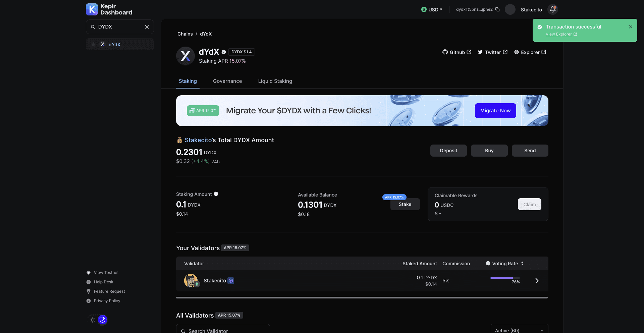Click the Staking Amount info icon
The height and width of the screenshot is (333, 644).
pyautogui.click(x=216, y=194)
